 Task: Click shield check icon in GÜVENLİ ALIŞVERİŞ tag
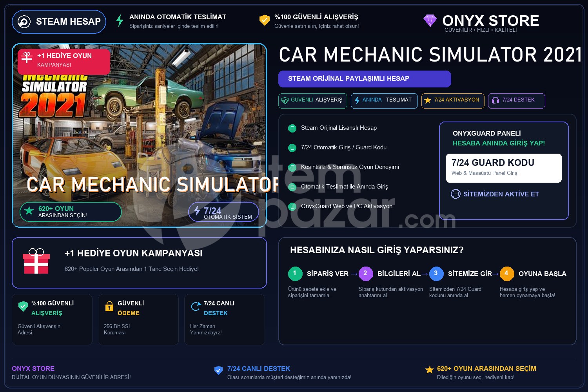coord(285,100)
